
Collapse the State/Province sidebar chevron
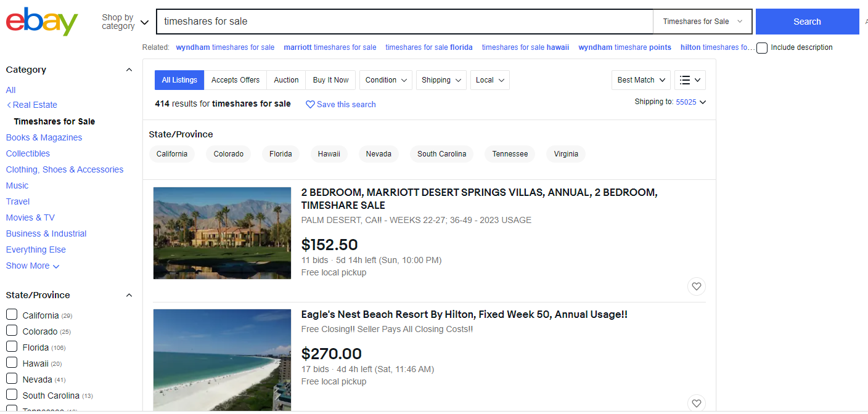(129, 295)
